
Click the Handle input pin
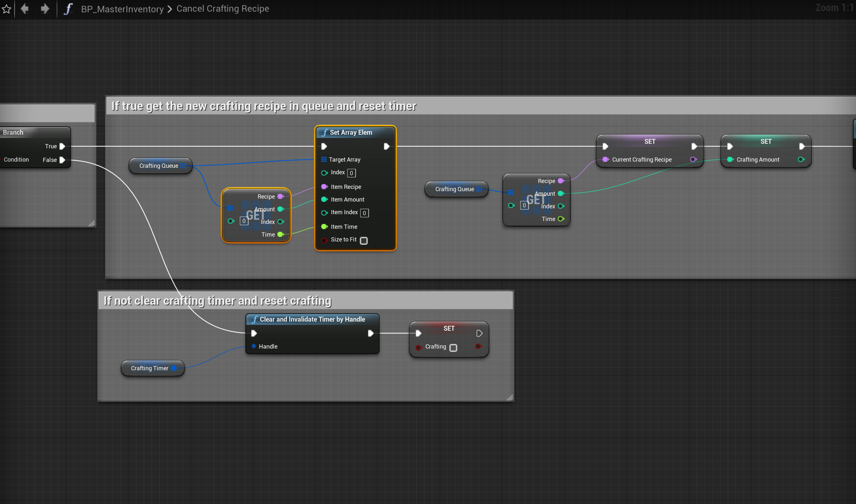coord(254,346)
